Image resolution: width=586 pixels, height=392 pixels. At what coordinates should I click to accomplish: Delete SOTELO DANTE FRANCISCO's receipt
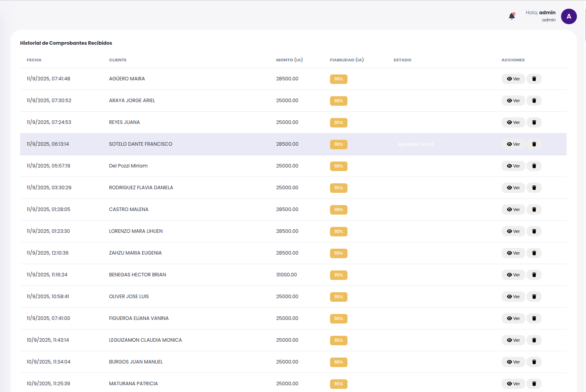[x=534, y=144]
